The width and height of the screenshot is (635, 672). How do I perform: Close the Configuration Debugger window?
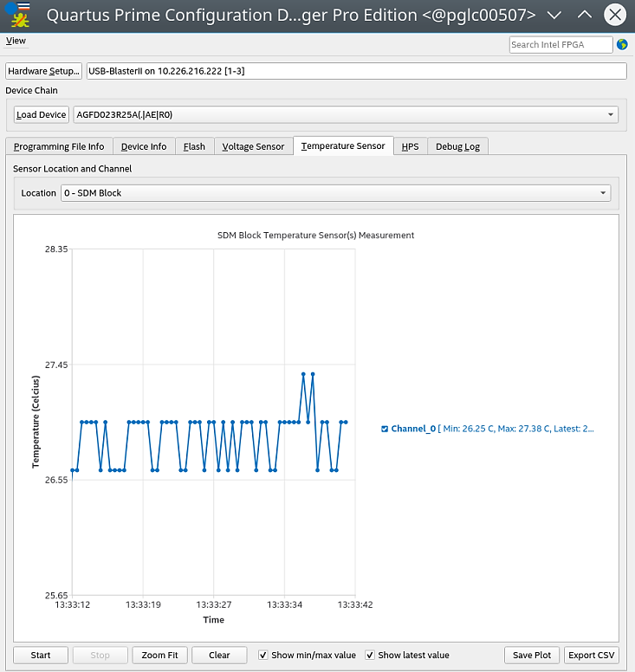pos(615,15)
